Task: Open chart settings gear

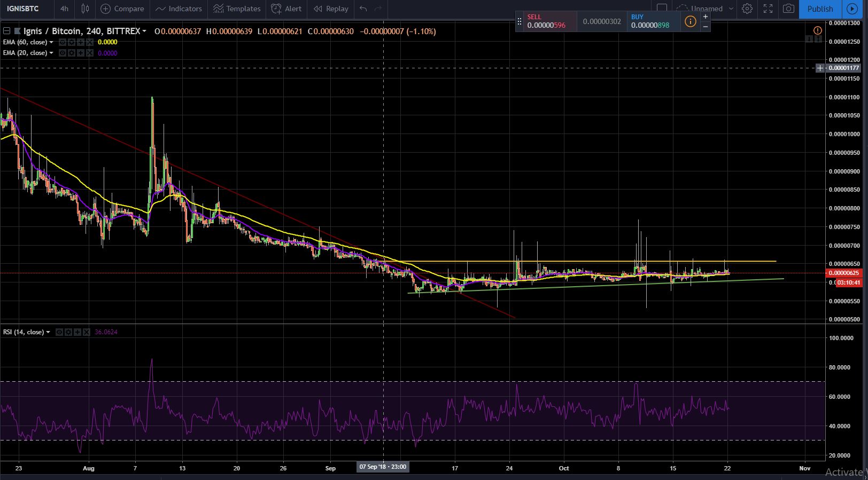Action: click(747, 9)
